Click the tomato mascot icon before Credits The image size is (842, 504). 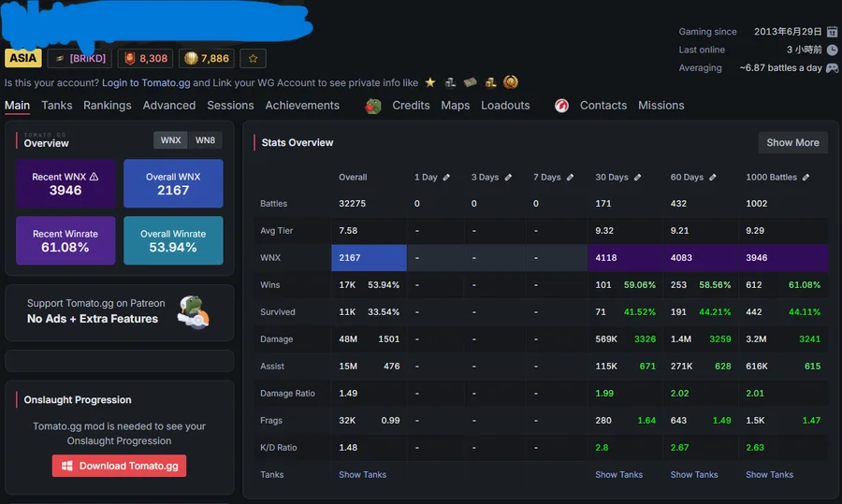(372, 106)
